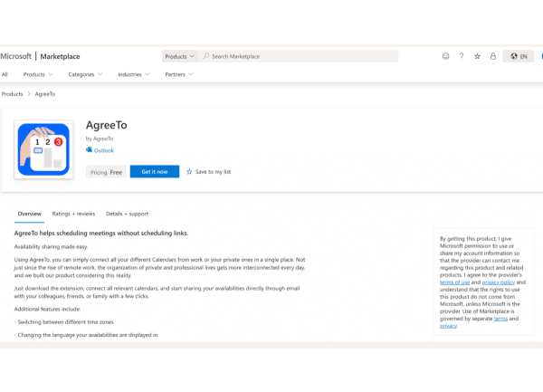Screen dimensions: 543x392
Task: Click 'Switching between different time zones' line
Action: coord(65,321)
